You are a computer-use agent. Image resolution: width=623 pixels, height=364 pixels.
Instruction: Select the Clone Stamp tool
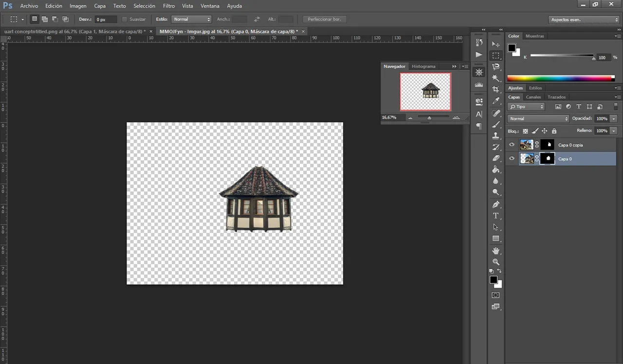(495, 136)
